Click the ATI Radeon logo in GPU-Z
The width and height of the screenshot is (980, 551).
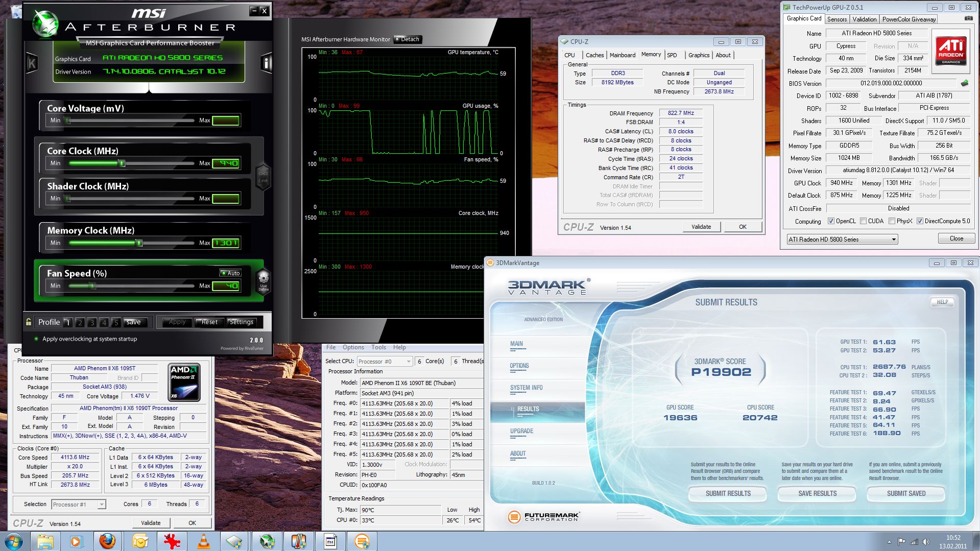coord(950,51)
